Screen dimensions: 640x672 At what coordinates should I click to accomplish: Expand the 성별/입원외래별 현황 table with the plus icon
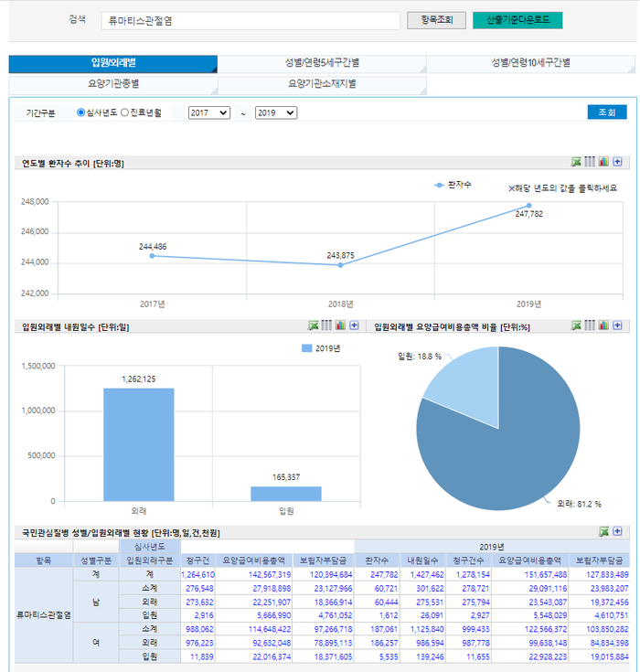tap(617, 531)
